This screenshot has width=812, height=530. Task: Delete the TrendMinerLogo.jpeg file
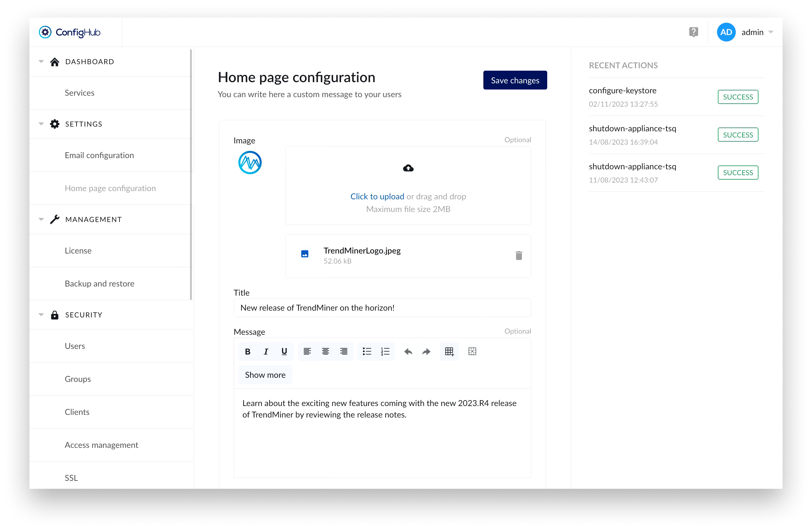(519, 256)
